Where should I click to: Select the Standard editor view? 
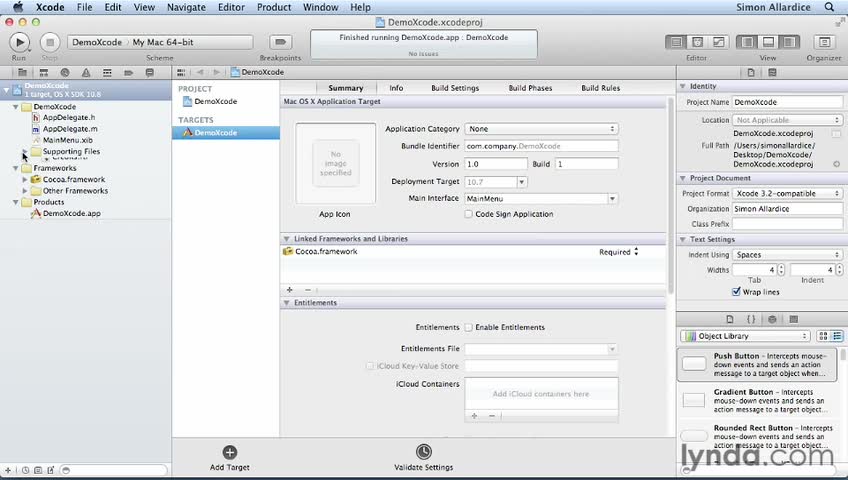tap(676, 42)
